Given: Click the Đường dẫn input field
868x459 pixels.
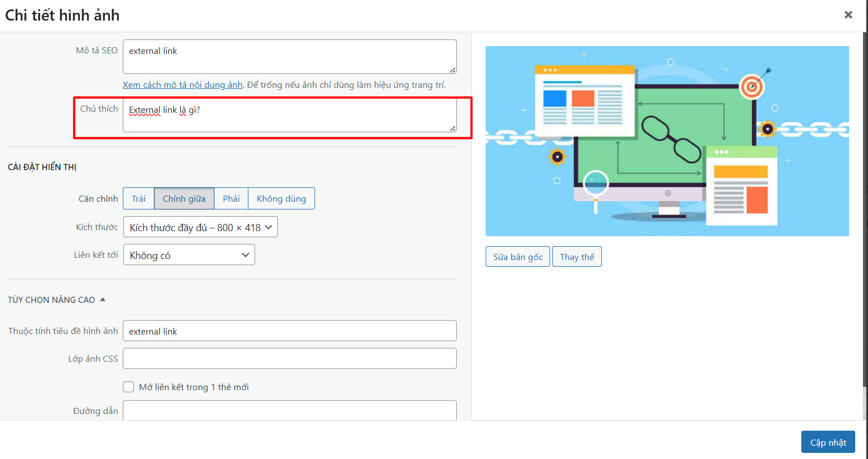Looking at the screenshot, I should click(290, 410).
